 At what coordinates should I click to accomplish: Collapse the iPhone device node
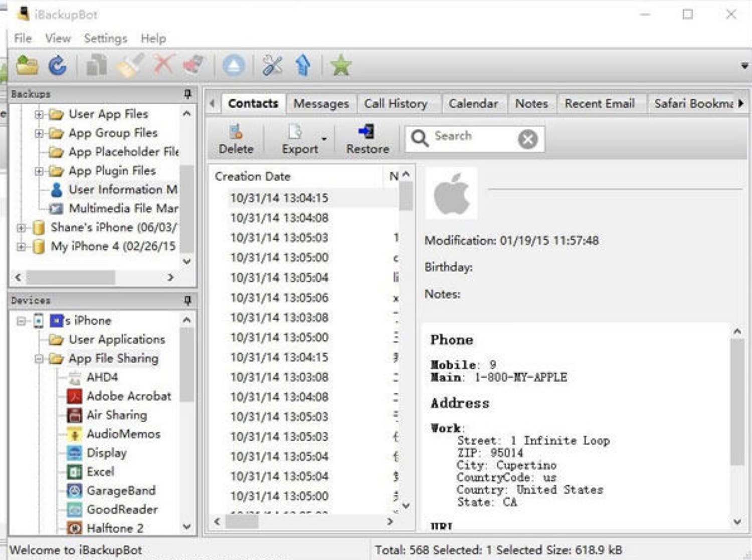(21, 321)
